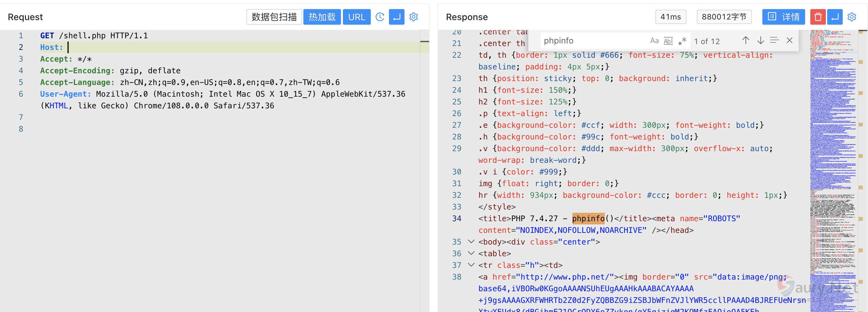This screenshot has width=868, height=312.
Task: Open Request panel settings gear
Action: 414,17
